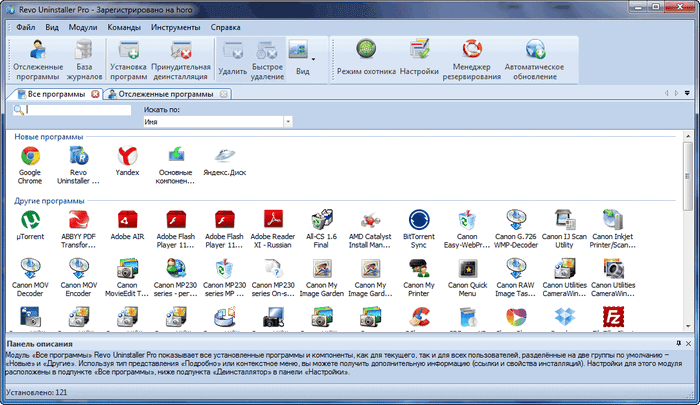The height and width of the screenshot is (405, 700).
Task: Expand the Вид dropdown arrow in toolbar
Action: [x=313, y=59]
